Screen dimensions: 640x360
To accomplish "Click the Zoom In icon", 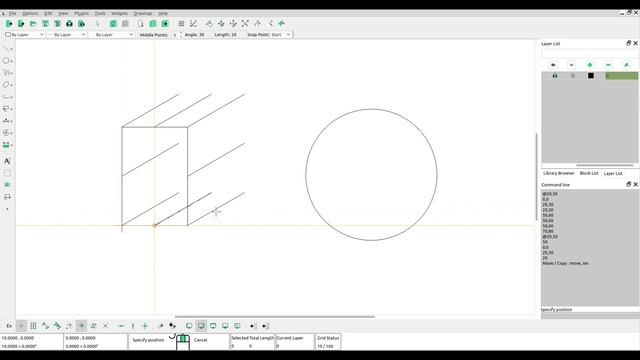I will [x=221, y=24].
